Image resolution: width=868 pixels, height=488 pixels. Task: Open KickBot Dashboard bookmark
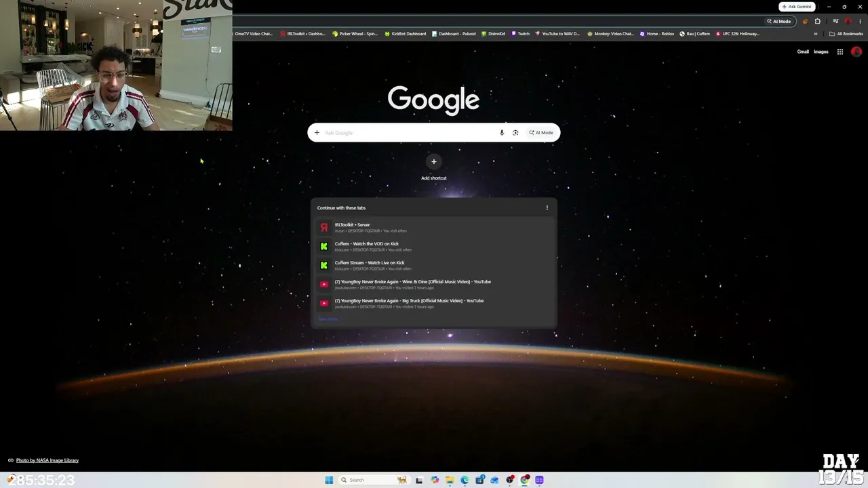pos(405,34)
